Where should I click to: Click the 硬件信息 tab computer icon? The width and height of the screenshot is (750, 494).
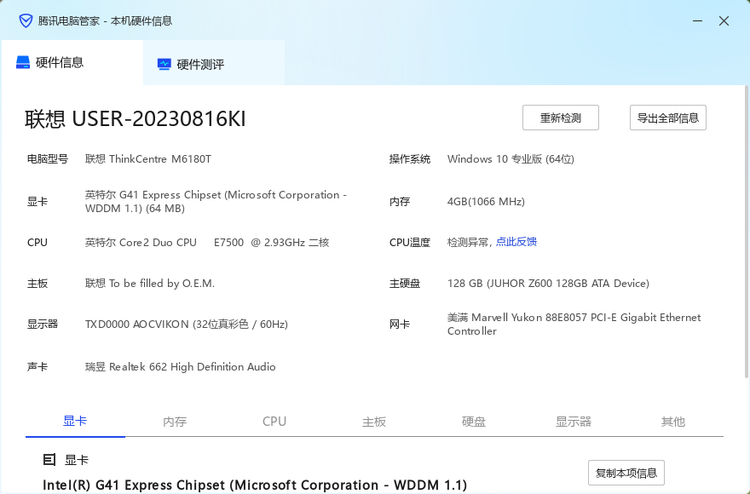pyautogui.click(x=23, y=63)
